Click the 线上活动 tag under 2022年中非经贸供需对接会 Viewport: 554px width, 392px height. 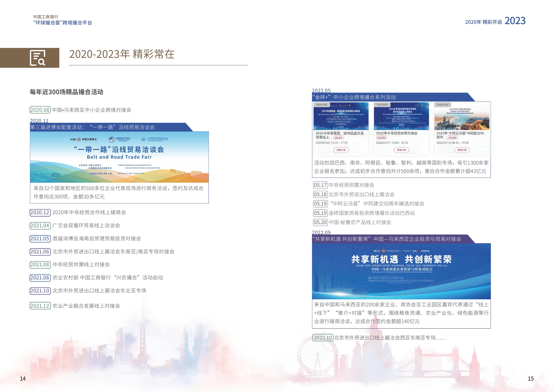tap(382, 138)
